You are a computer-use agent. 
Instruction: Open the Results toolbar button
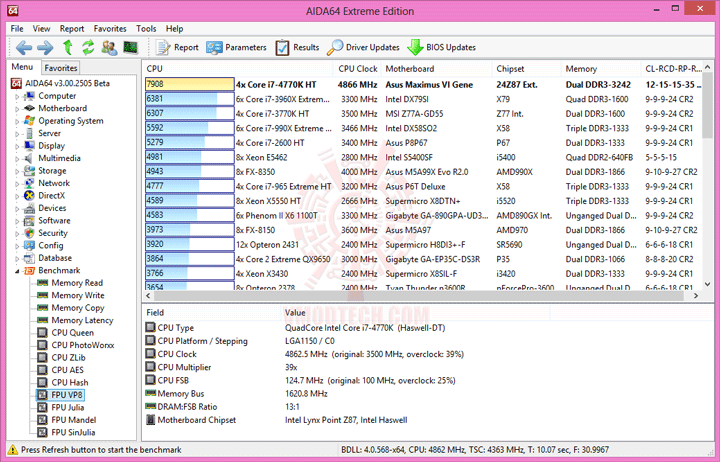pyautogui.click(x=298, y=47)
